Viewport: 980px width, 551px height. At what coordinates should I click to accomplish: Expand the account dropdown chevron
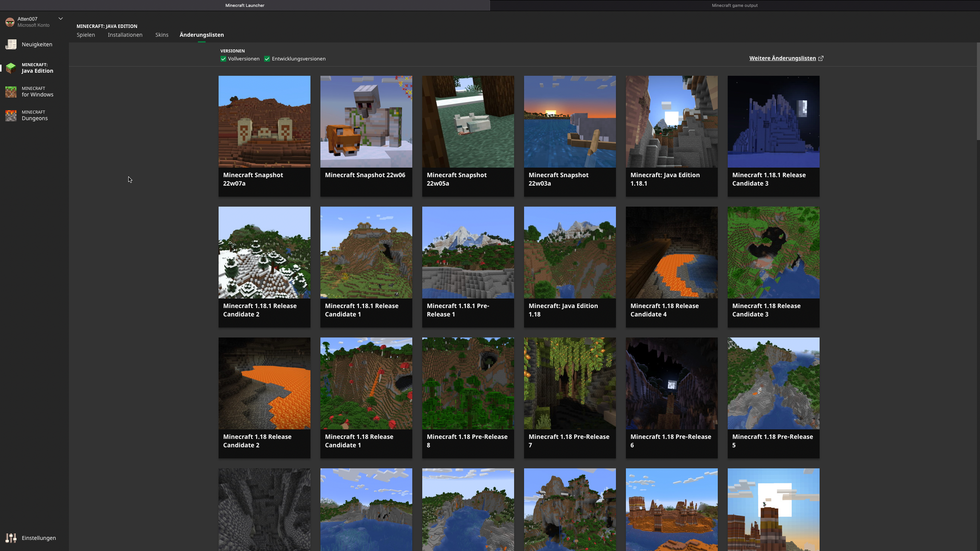(x=60, y=18)
